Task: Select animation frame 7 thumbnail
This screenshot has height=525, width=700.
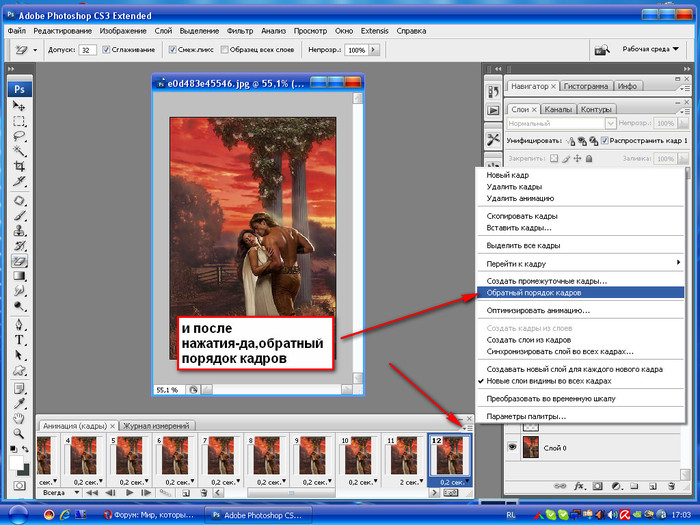Action: (221, 455)
